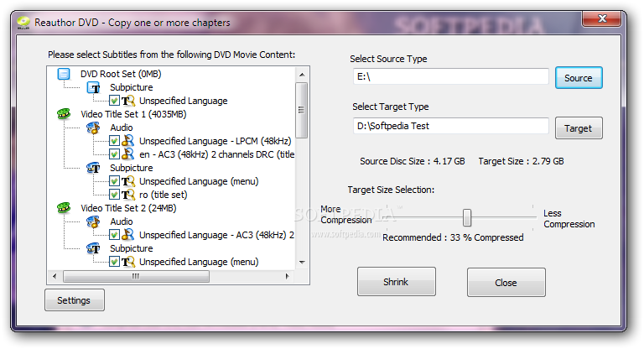The height and width of the screenshot is (349, 644).
Task: Click the 'Target Size : 2.79 GB' text
Action: [x=522, y=161]
